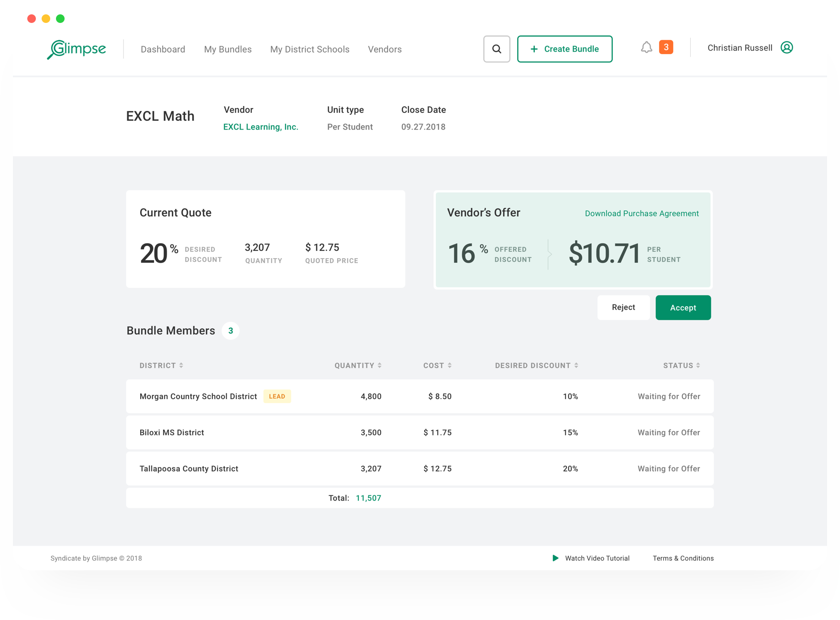Image resolution: width=840 pixels, height=620 pixels.
Task: Reject the vendor's offer
Action: (623, 307)
